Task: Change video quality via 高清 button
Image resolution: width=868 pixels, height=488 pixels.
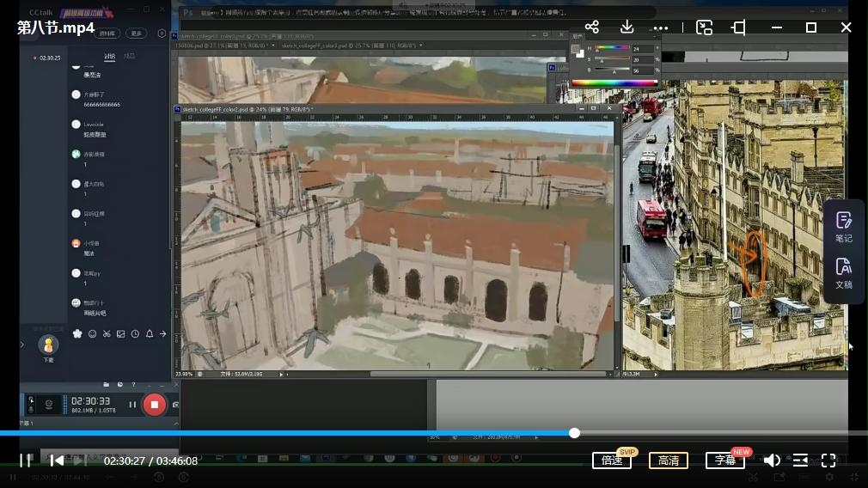Action: tap(668, 461)
